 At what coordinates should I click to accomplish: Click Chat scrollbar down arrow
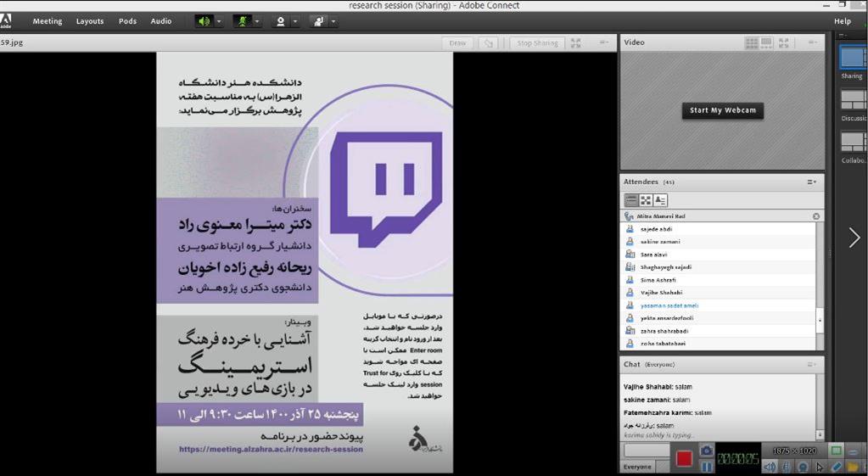(x=820, y=435)
